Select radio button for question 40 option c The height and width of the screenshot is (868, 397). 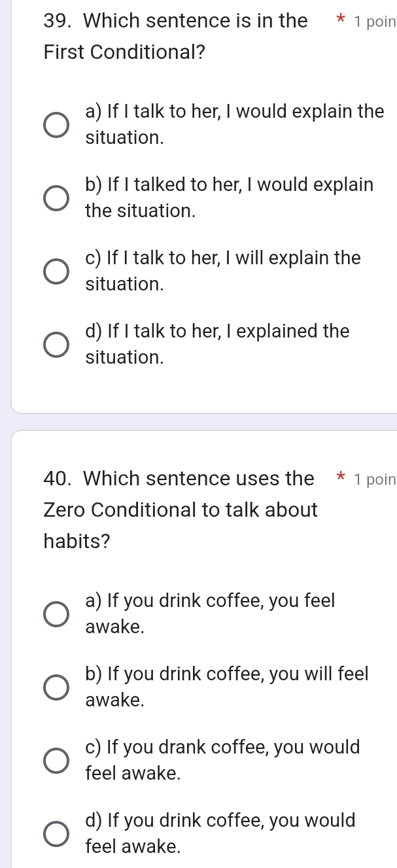point(55,761)
